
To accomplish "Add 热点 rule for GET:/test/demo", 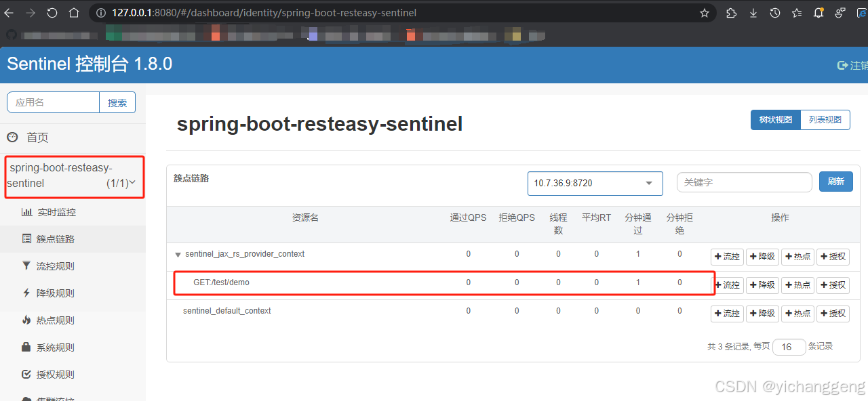I will point(797,285).
